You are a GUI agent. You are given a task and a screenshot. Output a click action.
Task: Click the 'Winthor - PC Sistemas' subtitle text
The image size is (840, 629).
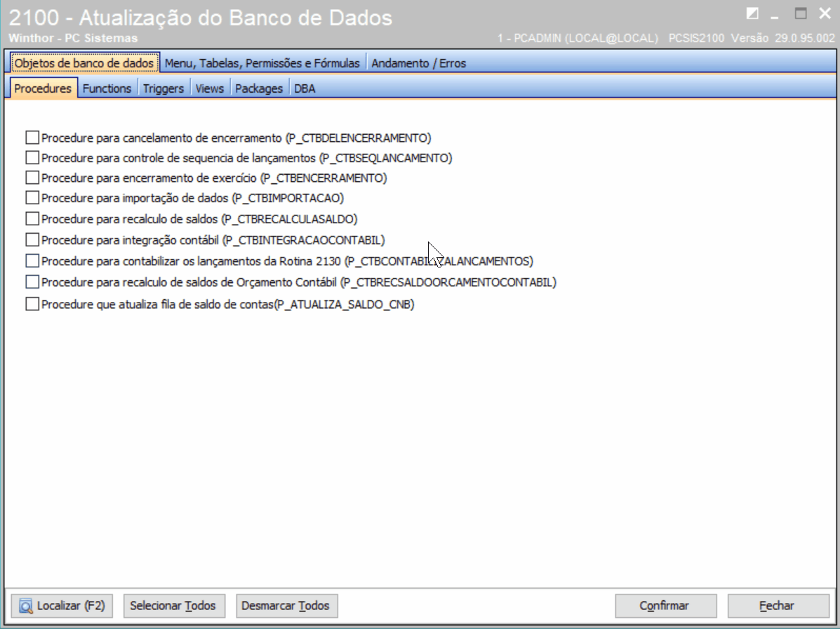pyautogui.click(x=74, y=38)
